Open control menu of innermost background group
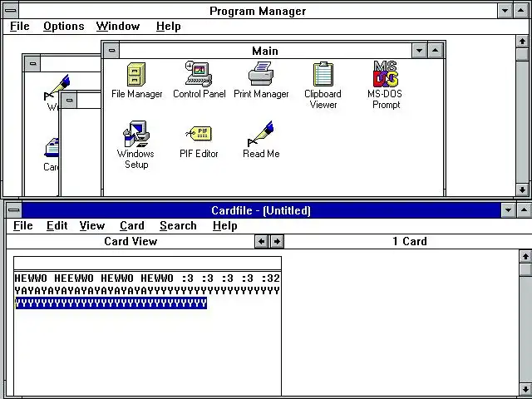532x399 pixels. [x=69, y=100]
